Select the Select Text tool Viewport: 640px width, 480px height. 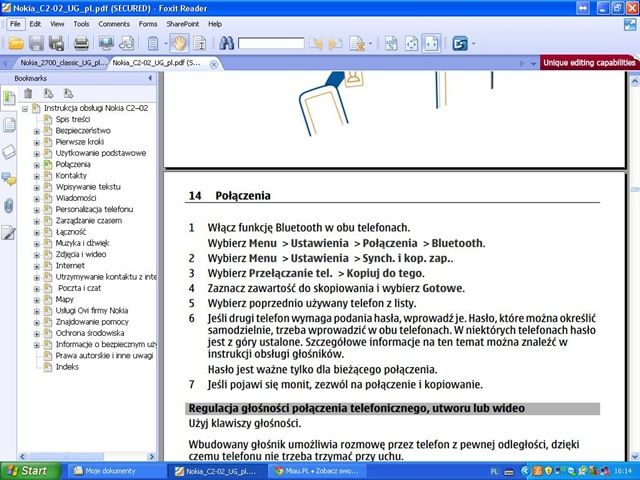point(200,43)
